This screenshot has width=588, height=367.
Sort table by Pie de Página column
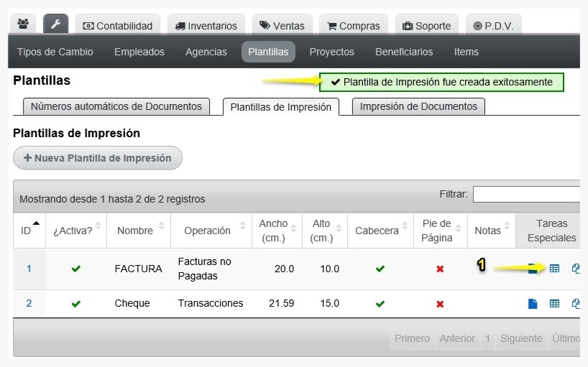440,231
